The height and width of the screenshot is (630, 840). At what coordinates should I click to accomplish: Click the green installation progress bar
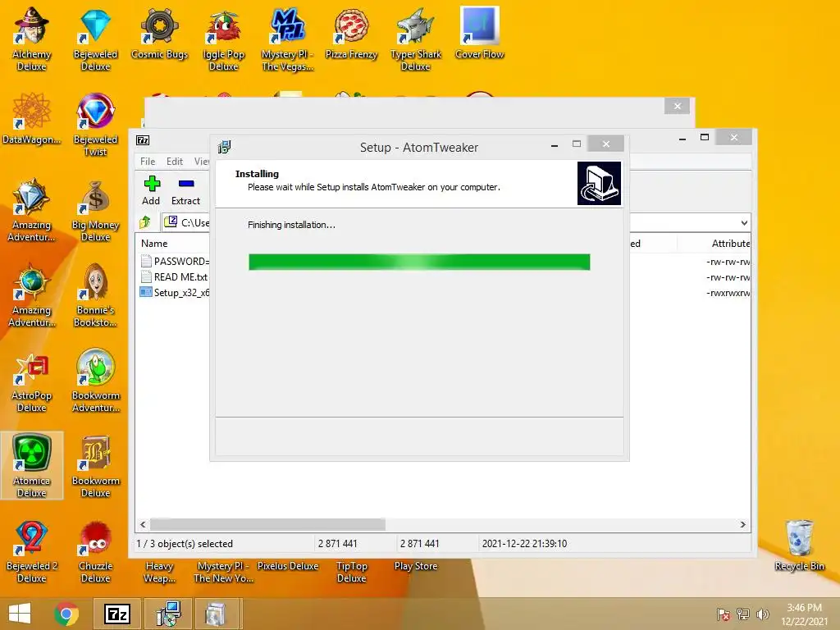pyautogui.click(x=419, y=262)
